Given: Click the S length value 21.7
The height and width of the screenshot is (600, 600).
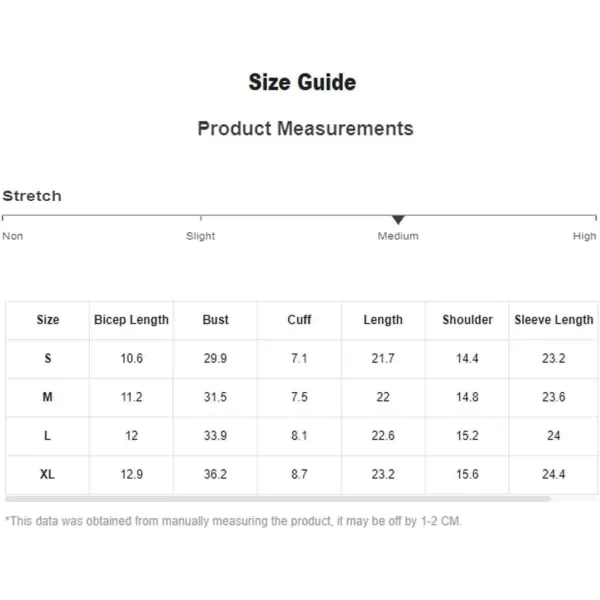Looking at the screenshot, I should point(383,359).
